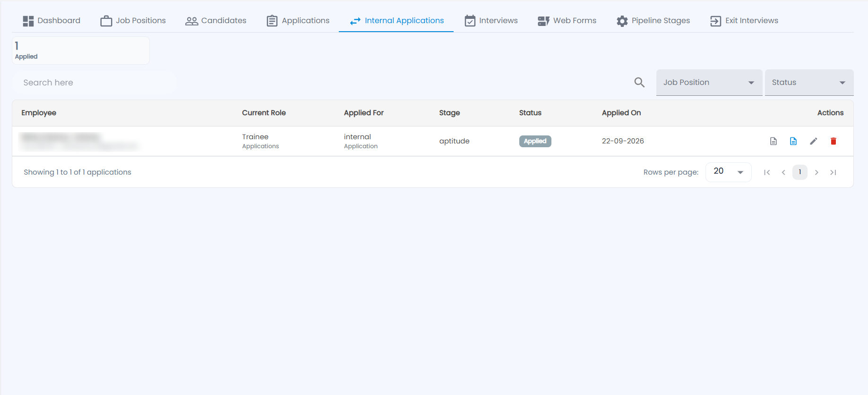Viewport: 868px width, 395px height.
Task: Go to the Candidates tab
Action: 215,21
